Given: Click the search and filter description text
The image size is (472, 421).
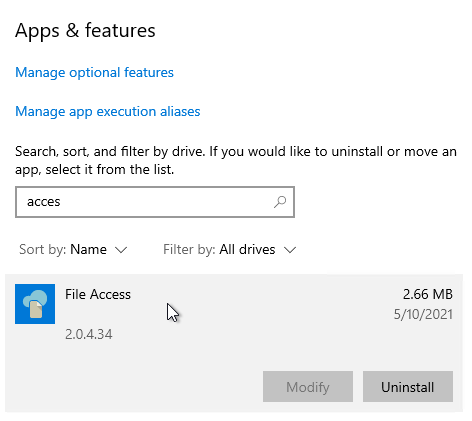Looking at the screenshot, I should (236, 160).
